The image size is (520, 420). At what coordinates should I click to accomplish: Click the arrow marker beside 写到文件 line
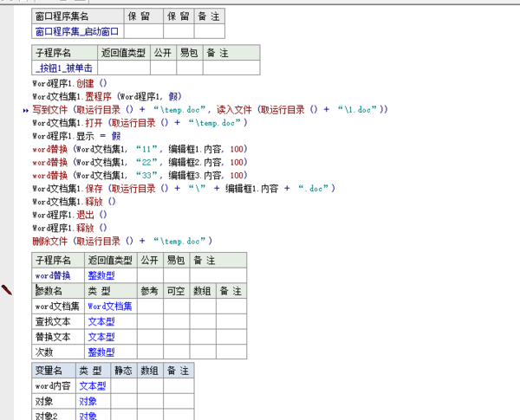click(x=25, y=111)
